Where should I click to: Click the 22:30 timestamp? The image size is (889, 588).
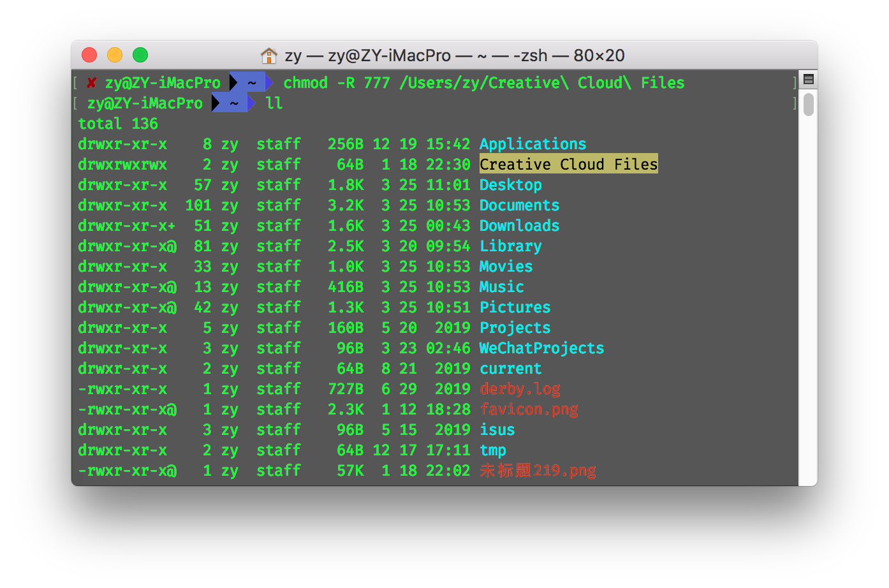pyautogui.click(x=448, y=165)
